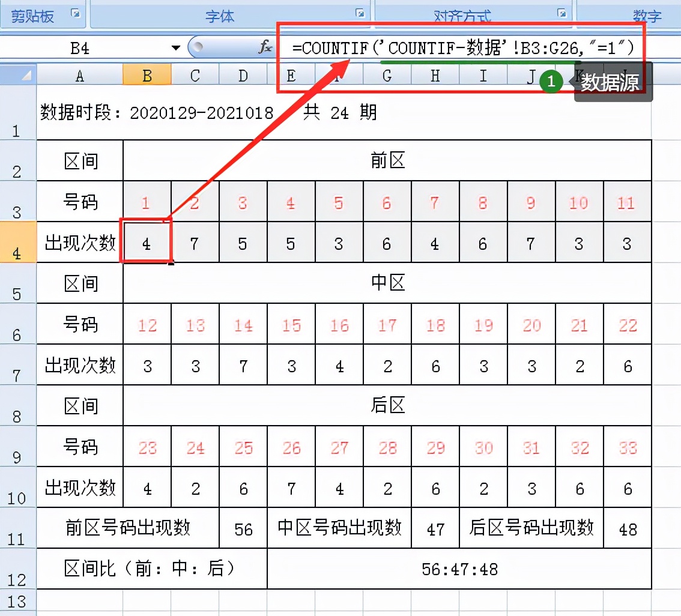Select column D header
Screen dimensions: 681x616
click(243, 76)
